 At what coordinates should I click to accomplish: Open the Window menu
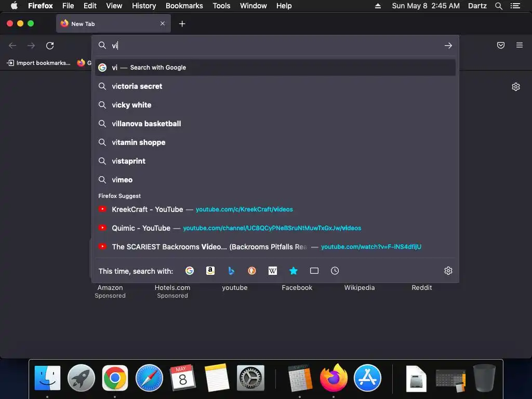[254, 6]
